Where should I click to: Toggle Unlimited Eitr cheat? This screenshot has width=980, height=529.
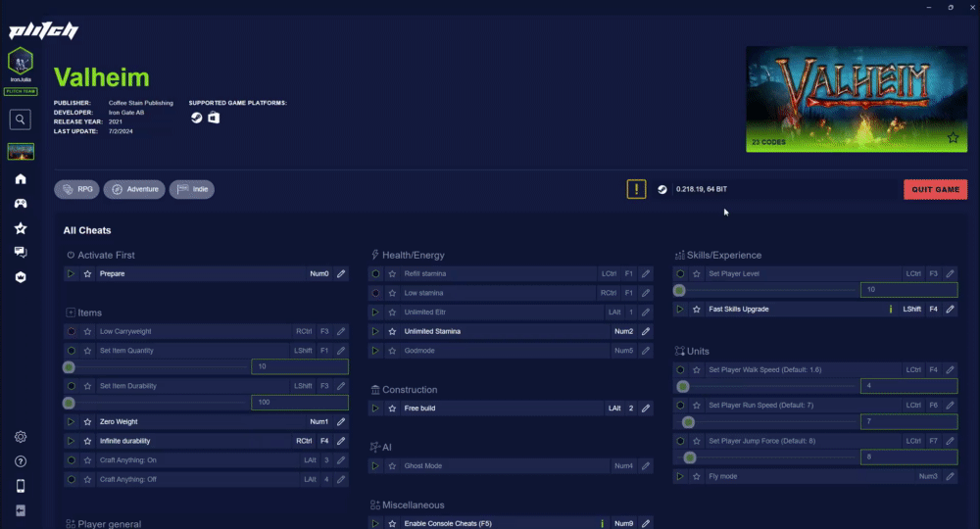pyautogui.click(x=375, y=312)
